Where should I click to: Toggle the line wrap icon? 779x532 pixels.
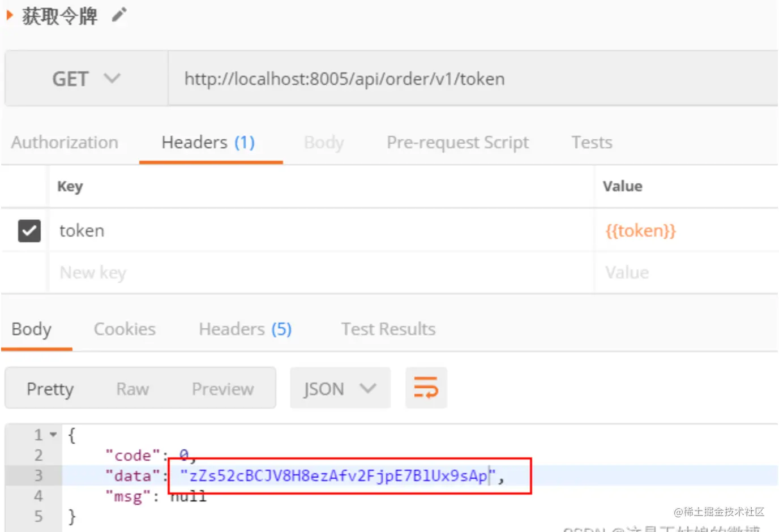(x=426, y=388)
